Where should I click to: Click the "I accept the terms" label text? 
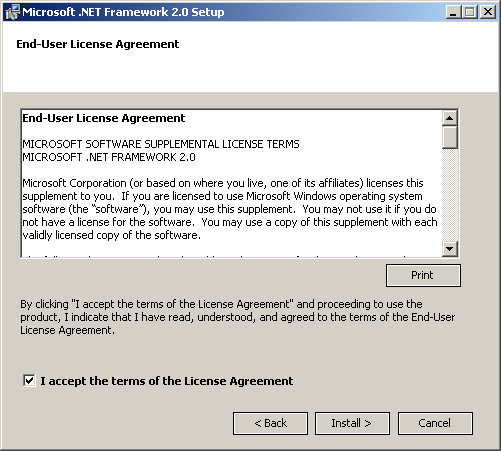(167, 381)
